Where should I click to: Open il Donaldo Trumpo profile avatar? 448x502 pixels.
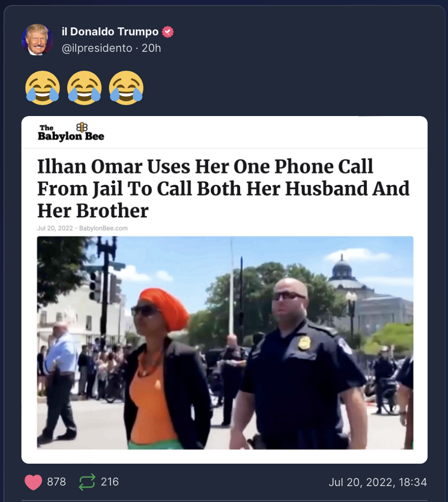click(x=37, y=40)
